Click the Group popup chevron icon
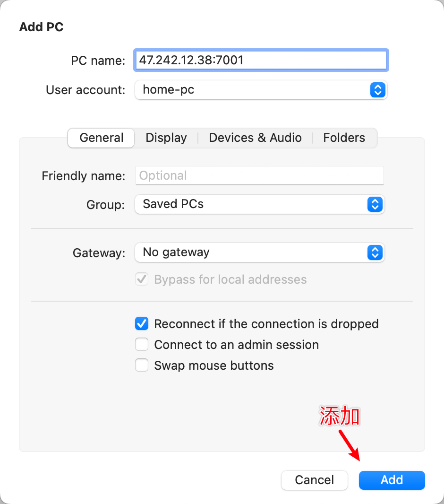The height and width of the screenshot is (504, 444). click(x=374, y=204)
